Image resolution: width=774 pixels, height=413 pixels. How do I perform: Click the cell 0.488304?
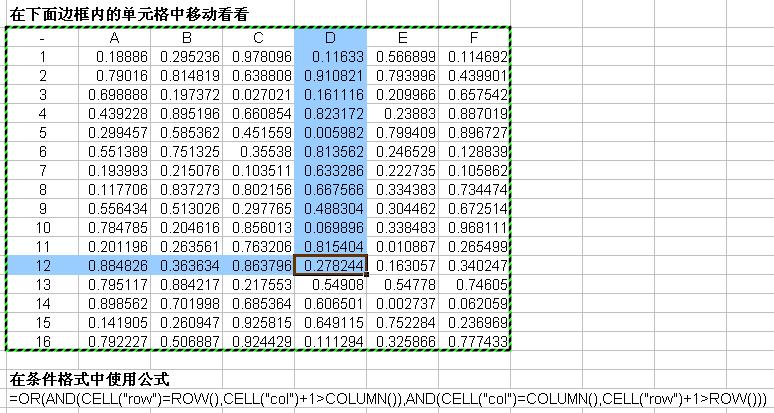(331, 209)
